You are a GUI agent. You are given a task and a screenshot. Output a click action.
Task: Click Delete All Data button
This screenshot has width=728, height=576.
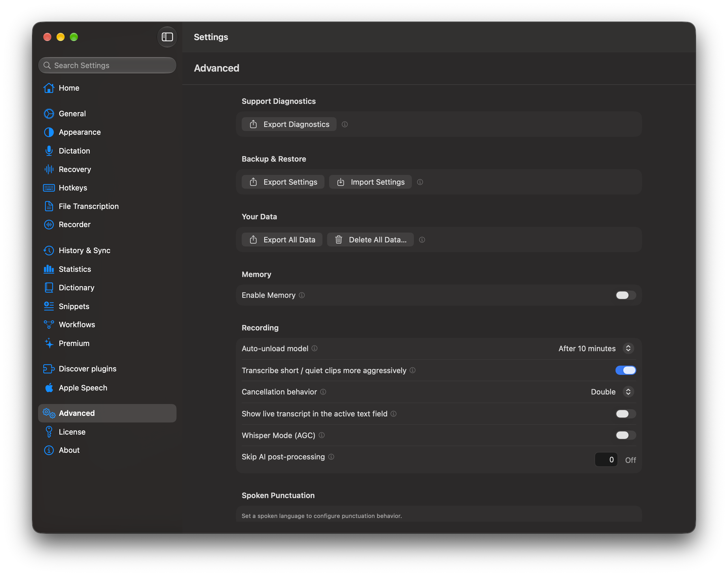click(x=370, y=240)
